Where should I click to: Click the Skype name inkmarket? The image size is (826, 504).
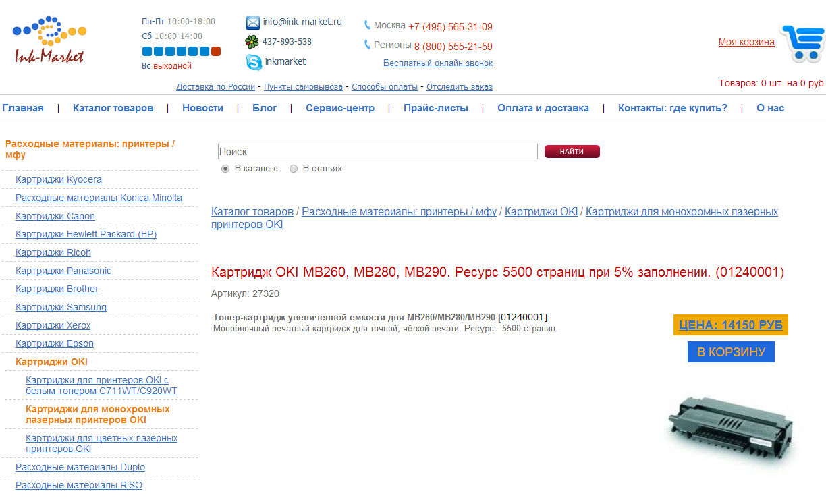click(285, 61)
